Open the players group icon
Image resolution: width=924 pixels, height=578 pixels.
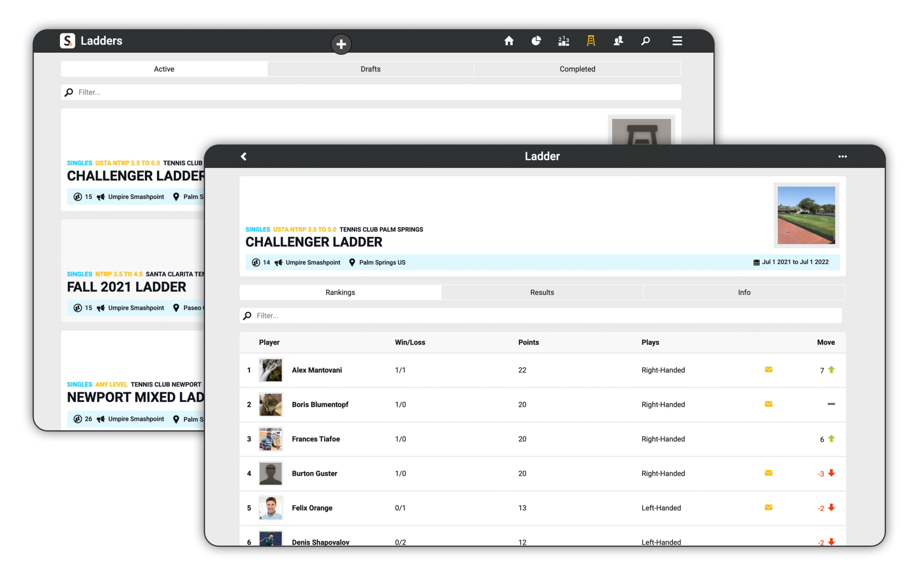(x=618, y=41)
